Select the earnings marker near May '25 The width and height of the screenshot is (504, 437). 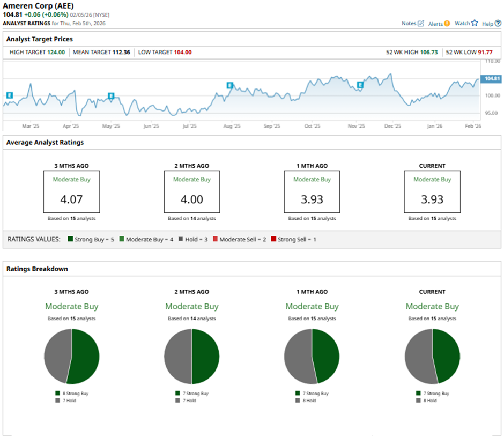tap(111, 96)
